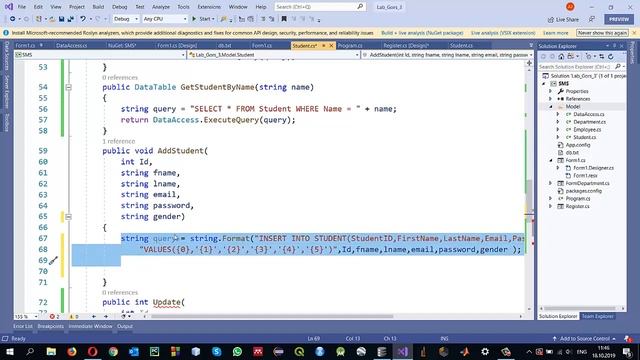Click the feedback icon next to Live Share
This screenshot has height=360, width=640.
(591, 19)
